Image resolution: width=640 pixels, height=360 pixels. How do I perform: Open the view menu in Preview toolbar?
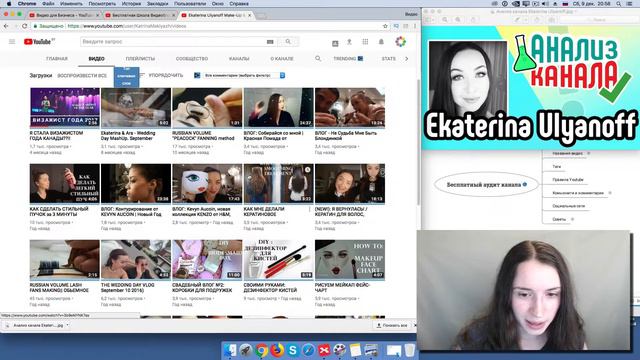point(429,20)
